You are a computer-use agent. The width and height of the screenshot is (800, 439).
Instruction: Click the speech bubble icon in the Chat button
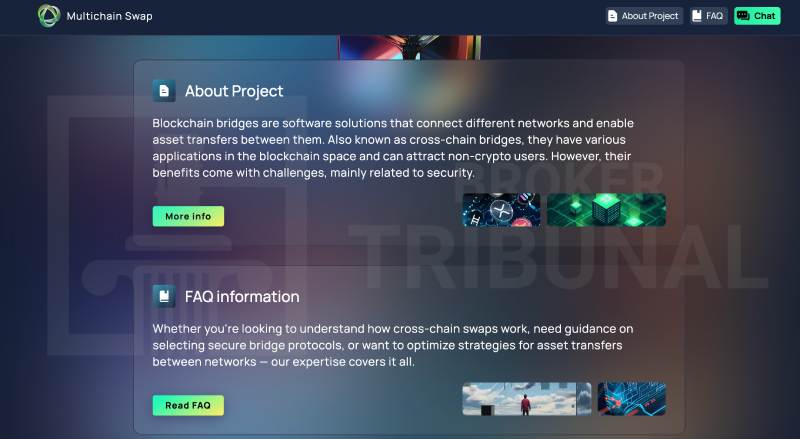point(743,16)
